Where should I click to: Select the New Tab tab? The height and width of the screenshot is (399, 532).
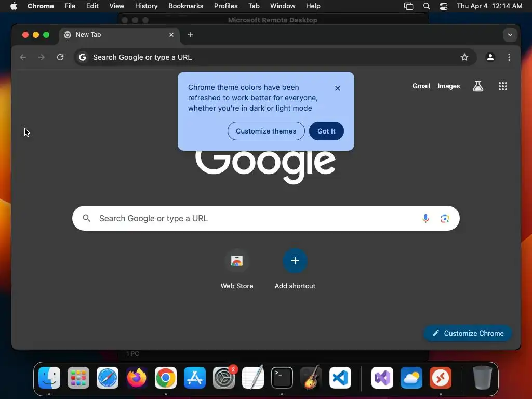119,35
